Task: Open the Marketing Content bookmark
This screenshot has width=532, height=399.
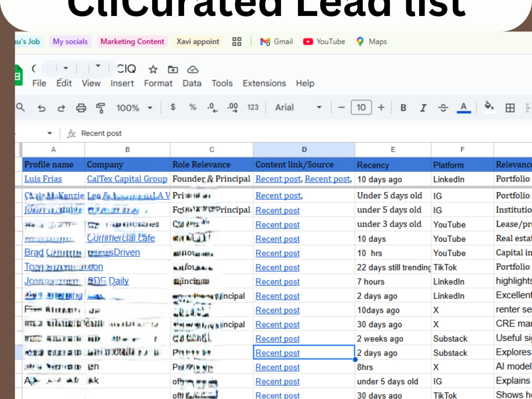Action: tap(132, 41)
